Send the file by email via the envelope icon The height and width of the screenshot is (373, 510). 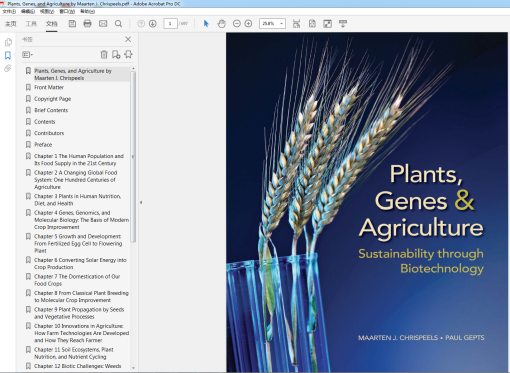coord(103,24)
